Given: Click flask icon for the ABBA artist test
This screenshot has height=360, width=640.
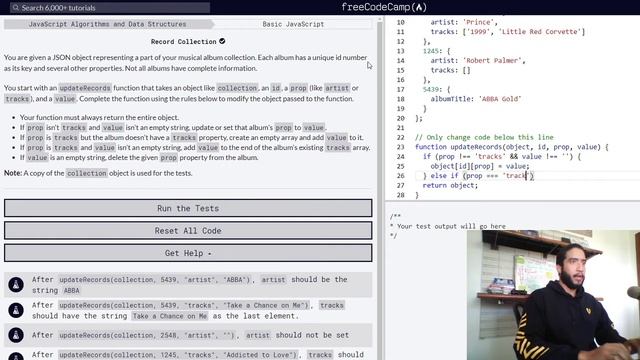Looking at the screenshot, I should tap(16, 284).
